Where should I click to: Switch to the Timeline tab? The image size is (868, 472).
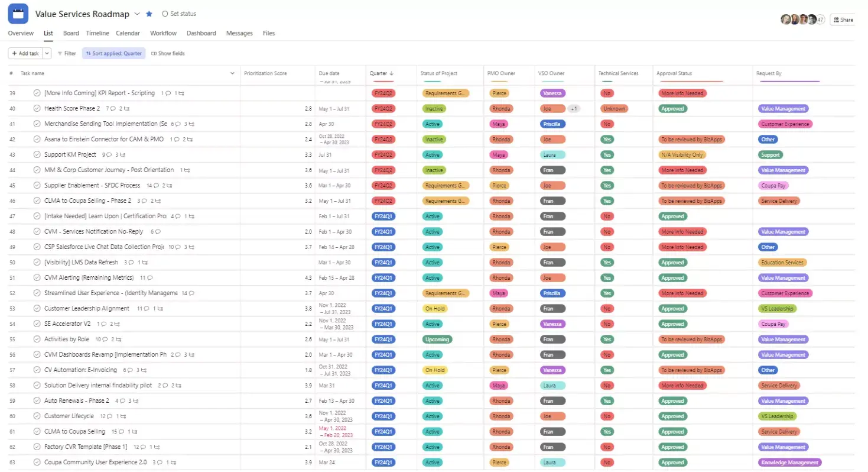[97, 33]
